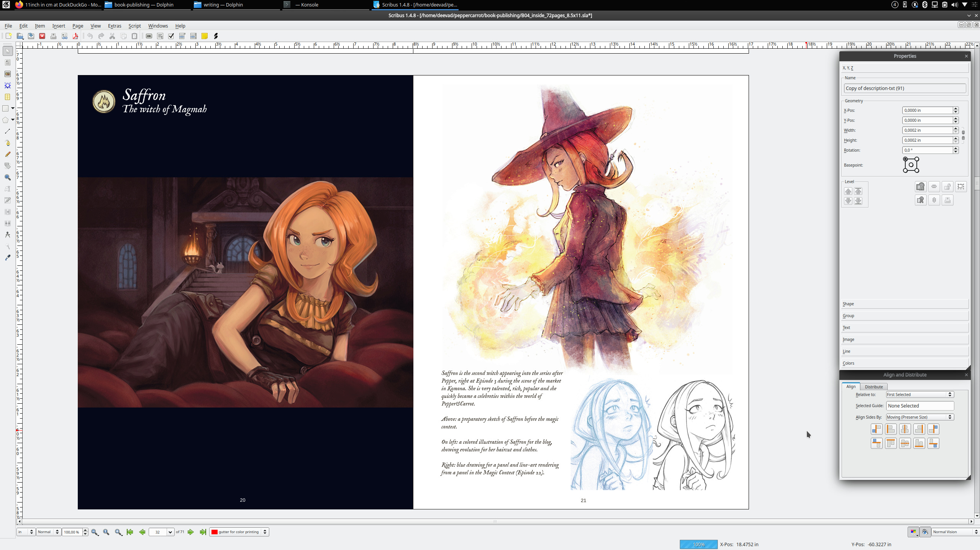Image resolution: width=980 pixels, height=550 pixels.
Task: Open the Relative to dropdown
Action: pyautogui.click(x=919, y=394)
